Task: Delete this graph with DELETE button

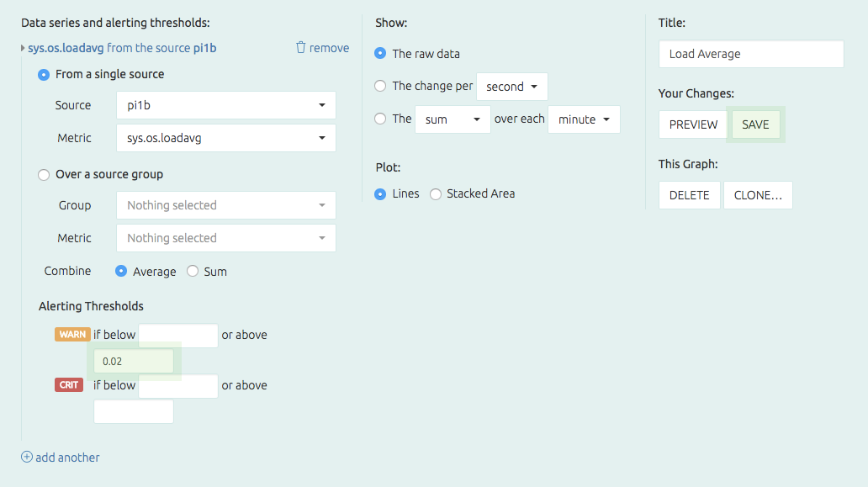Action: point(689,195)
